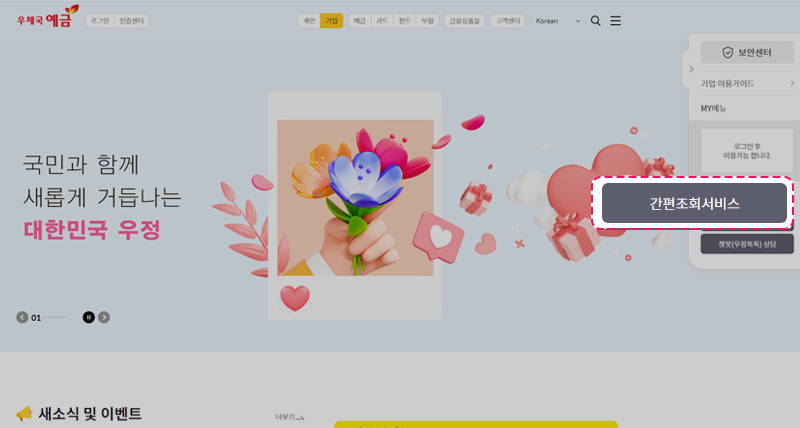The image size is (800, 428).
Task: Open 기업 이용가이드 link
Action: click(747, 83)
